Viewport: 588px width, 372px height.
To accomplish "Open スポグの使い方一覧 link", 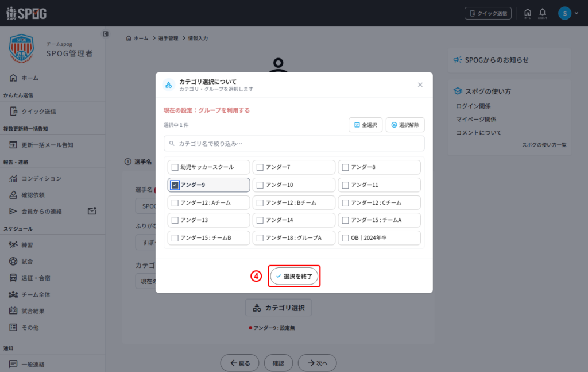I will 544,145.
